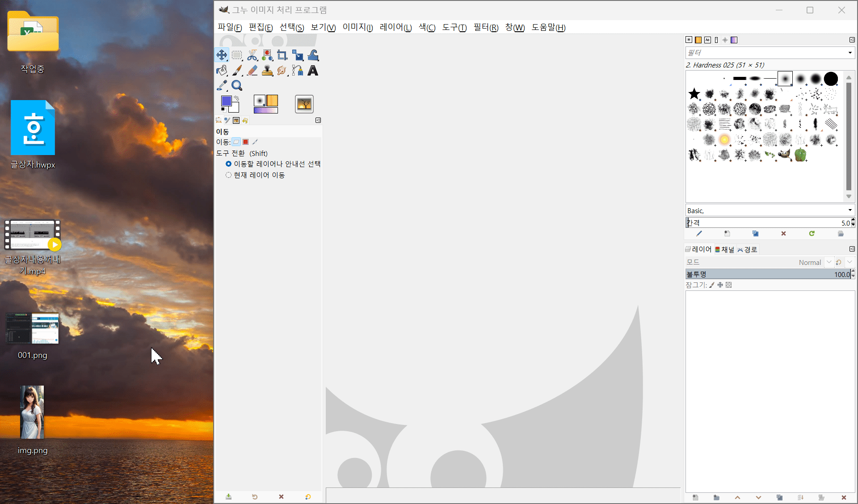Viewport: 858px width, 504px height.
Task: Choose '현재 레이어 이동' radio option
Action: click(x=228, y=175)
